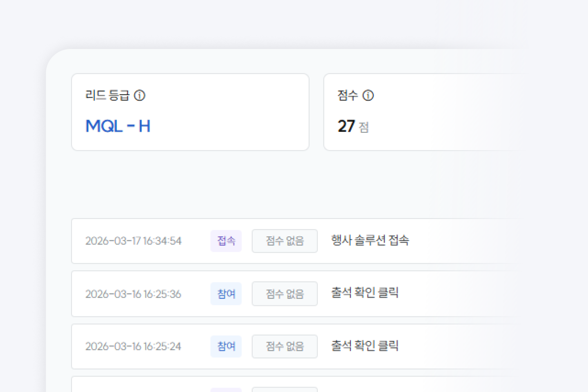Image resolution: width=588 pixels, height=392 pixels.
Task: Open the 점수 없음 selector on the middle 출석 확인 클릭 row
Action: click(285, 294)
